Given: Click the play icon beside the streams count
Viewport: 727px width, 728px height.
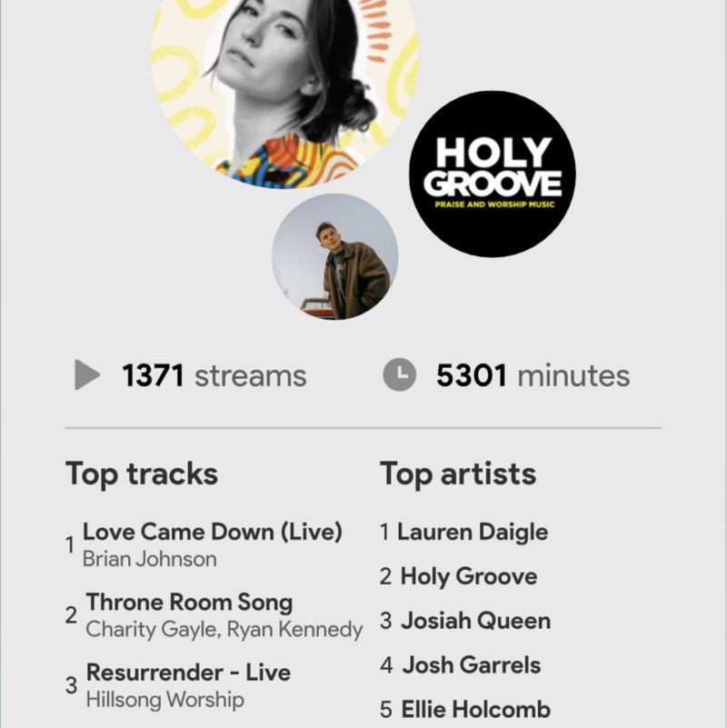Looking at the screenshot, I should [x=87, y=375].
